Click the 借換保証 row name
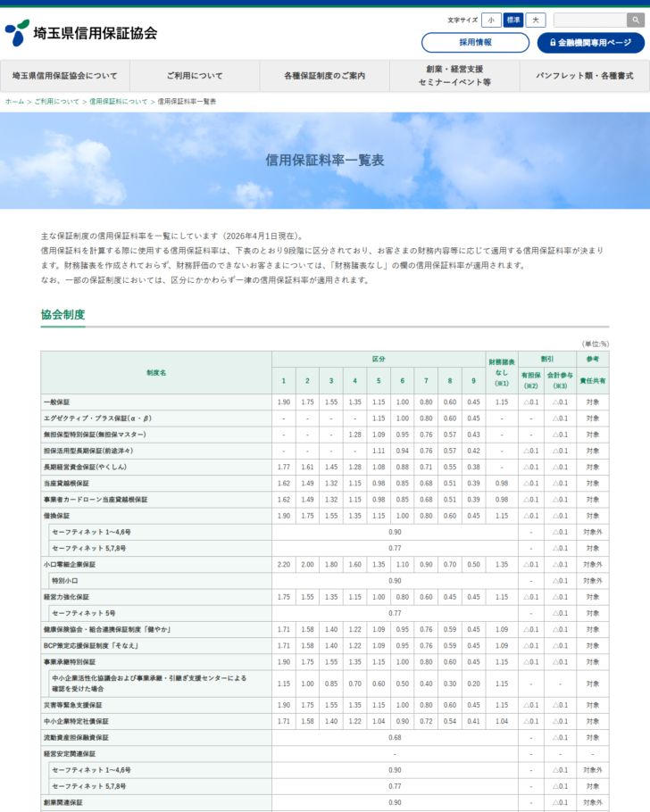This screenshot has height=812, width=650. [56, 516]
